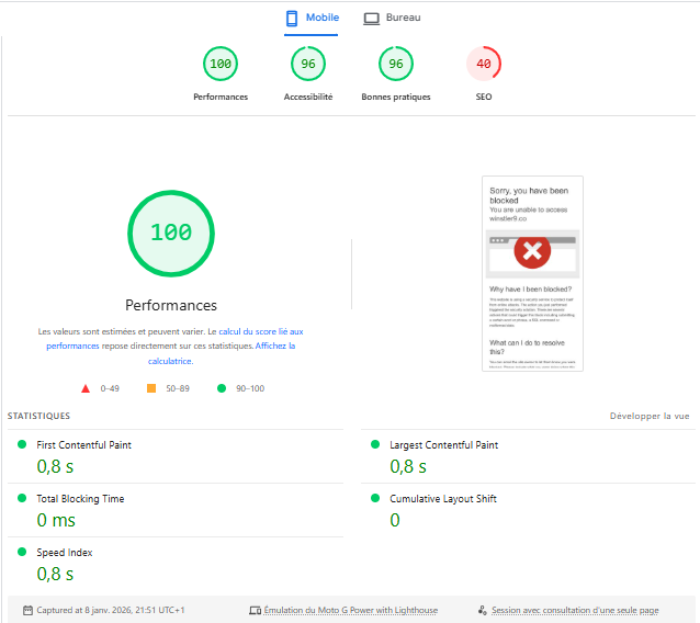Screen dimensions: 700x623
Task: Expand the First Contentful Paint metric
Action: point(84,445)
